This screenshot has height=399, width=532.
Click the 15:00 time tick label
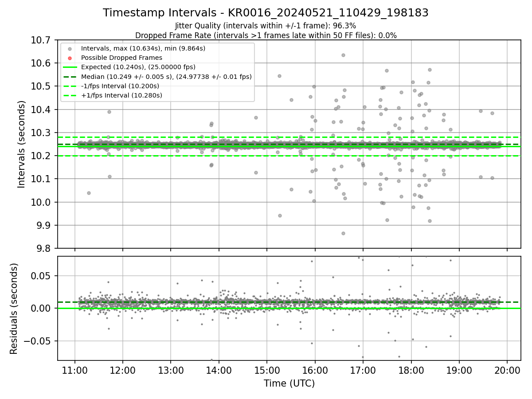pyautogui.click(x=267, y=370)
